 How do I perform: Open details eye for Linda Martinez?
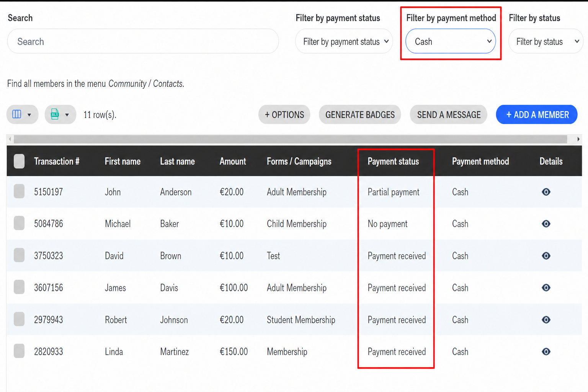[x=546, y=351]
